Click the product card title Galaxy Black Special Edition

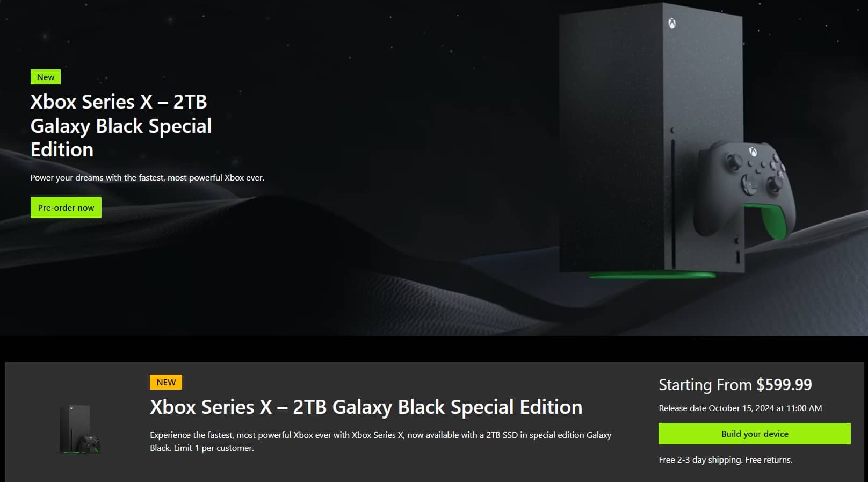457,407
